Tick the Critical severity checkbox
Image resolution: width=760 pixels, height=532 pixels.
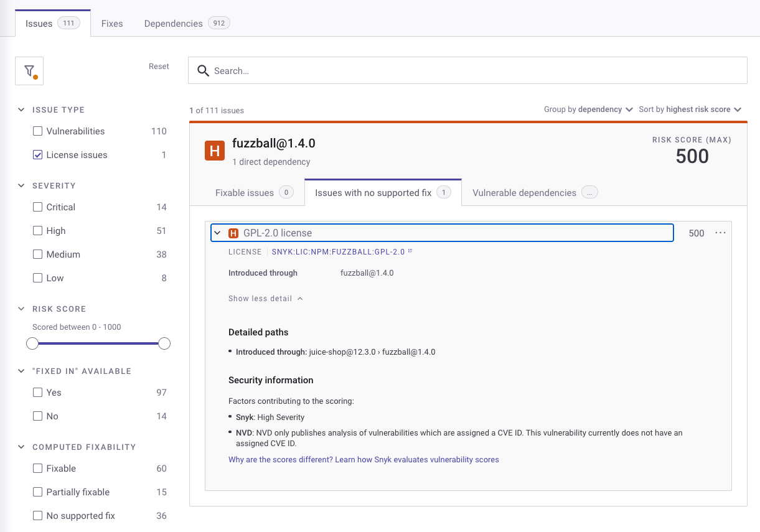(38, 207)
